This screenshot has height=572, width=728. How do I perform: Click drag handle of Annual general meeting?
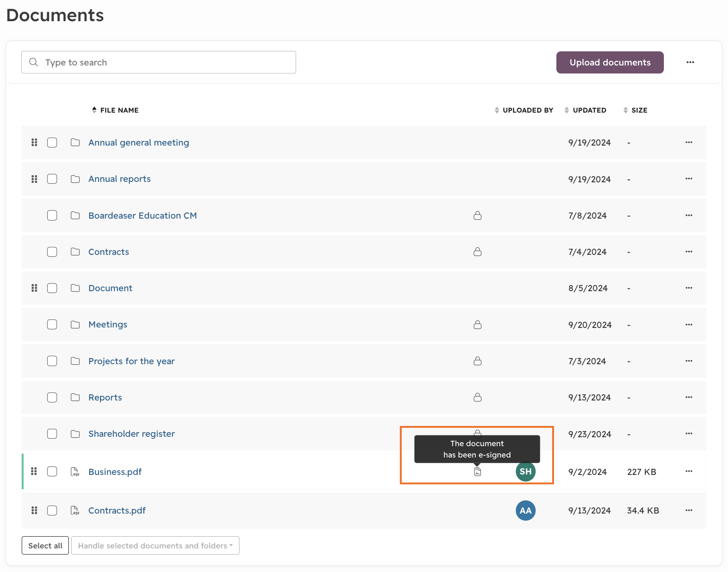[34, 142]
